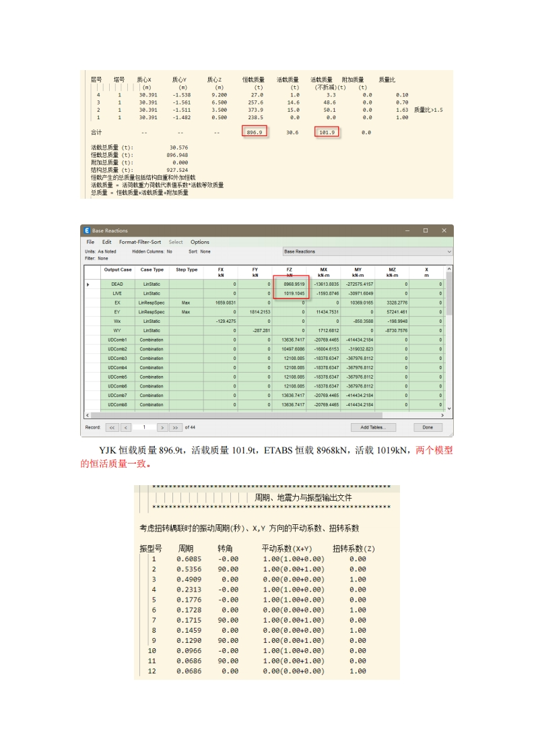Click the vertical scrollbar up arrow
This screenshot has width=534, height=756.
click(x=449, y=269)
